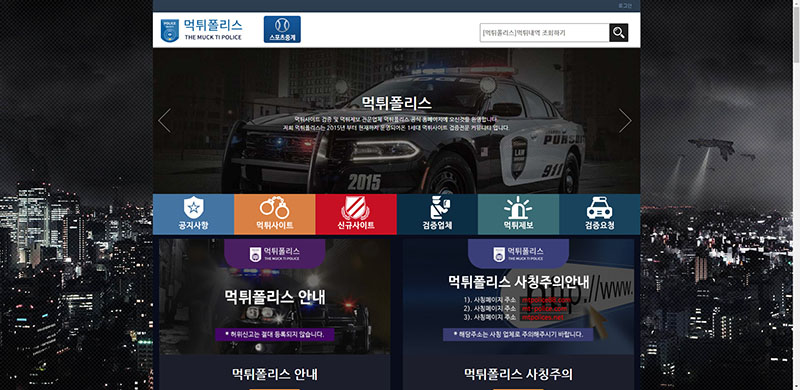This screenshot has width=800, height=390.
Task: Show previous slide with left arrow
Action: coord(164,120)
